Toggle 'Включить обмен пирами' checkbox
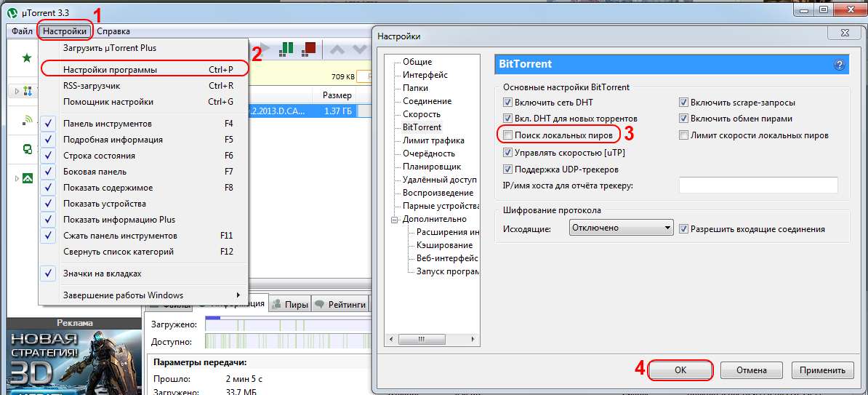 coord(683,119)
